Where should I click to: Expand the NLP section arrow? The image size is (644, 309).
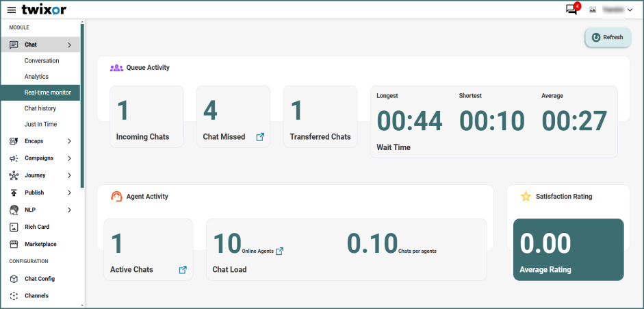pyautogui.click(x=69, y=210)
